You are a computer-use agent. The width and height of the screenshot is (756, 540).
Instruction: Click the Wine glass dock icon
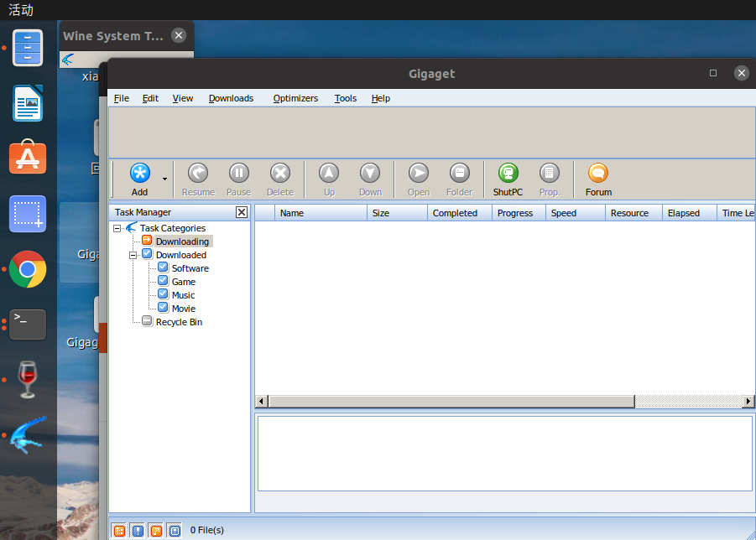tap(28, 380)
